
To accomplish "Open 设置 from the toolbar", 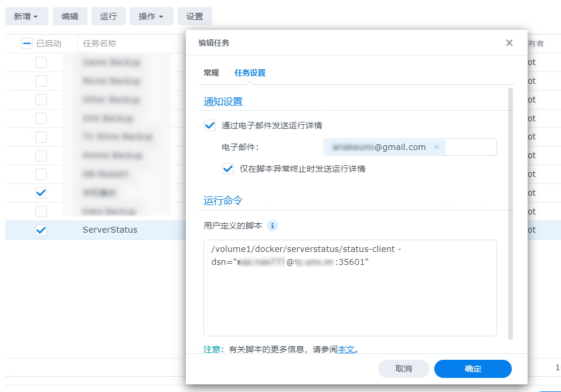I will click(x=195, y=16).
